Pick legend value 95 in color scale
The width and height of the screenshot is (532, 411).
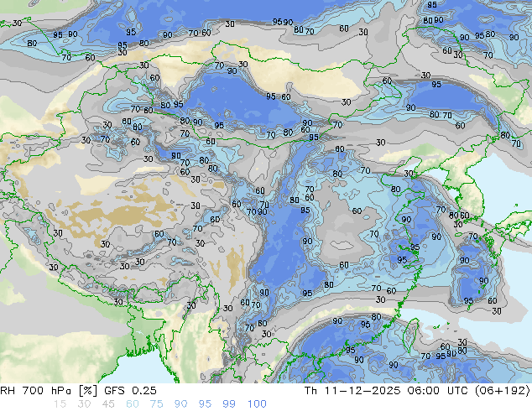click(x=205, y=404)
